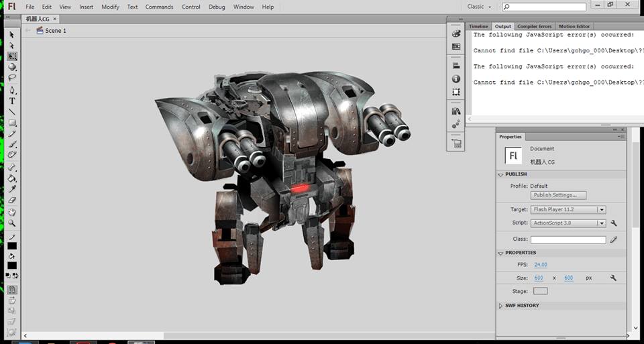This screenshot has height=344, width=644.
Task: Click the FPS value 24.00
Action: 541,265
